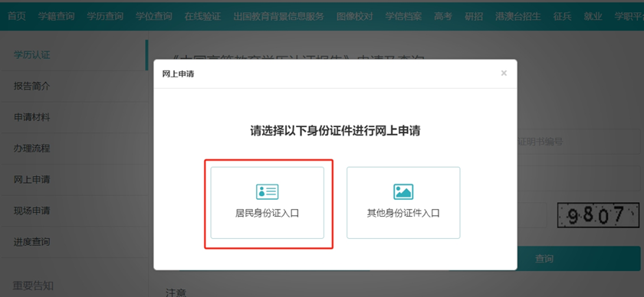Open 在线验证 in the top navigation
Viewport: 644px width, 297px height.
[203, 16]
